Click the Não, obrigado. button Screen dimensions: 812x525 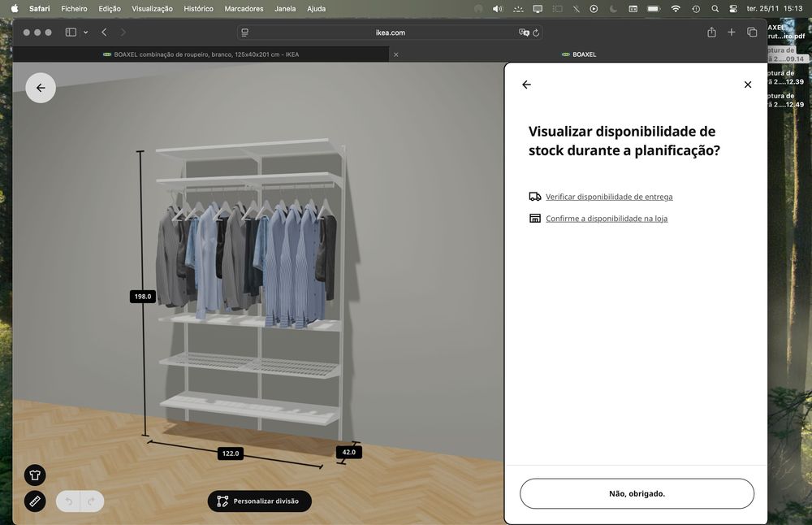(x=637, y=493)
